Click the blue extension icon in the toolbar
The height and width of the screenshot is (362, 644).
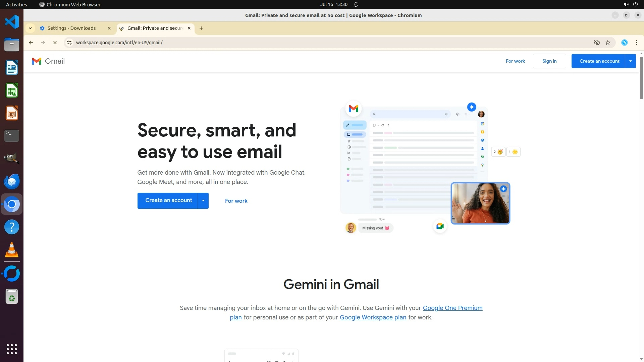624,43
